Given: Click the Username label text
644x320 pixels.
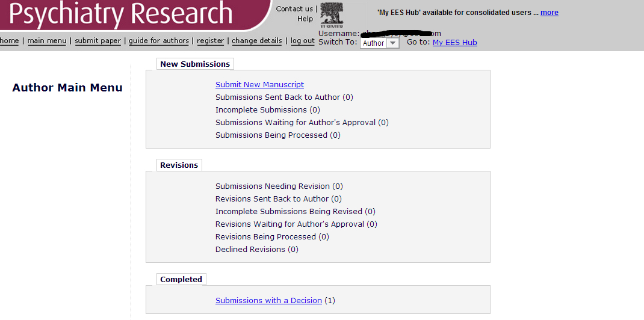Looking at the screenshot, I should pyautogui.click(x=339, y=34).
